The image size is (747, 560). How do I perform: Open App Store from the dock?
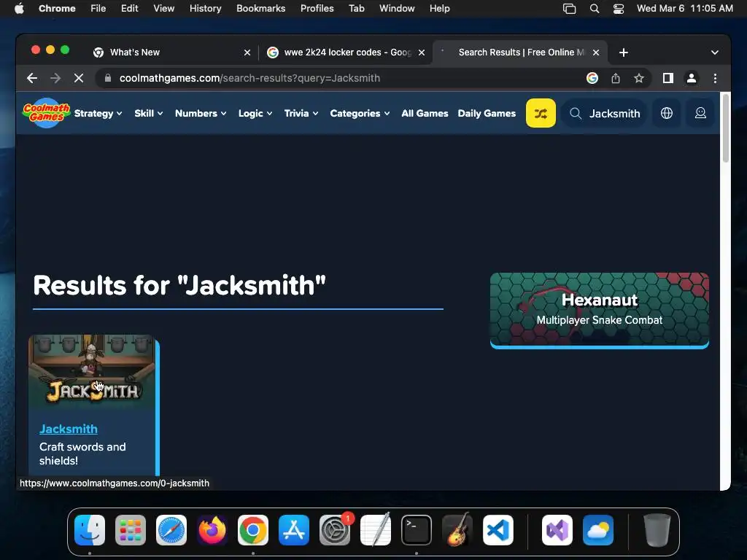(294, 530)
